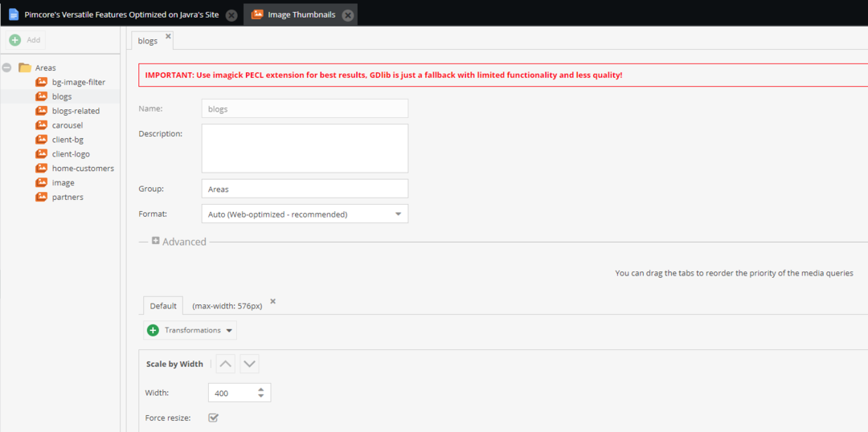The height and width of the screenshot is (432, 868).
Task: Select the Default media query tab
Action: point(163,306)
